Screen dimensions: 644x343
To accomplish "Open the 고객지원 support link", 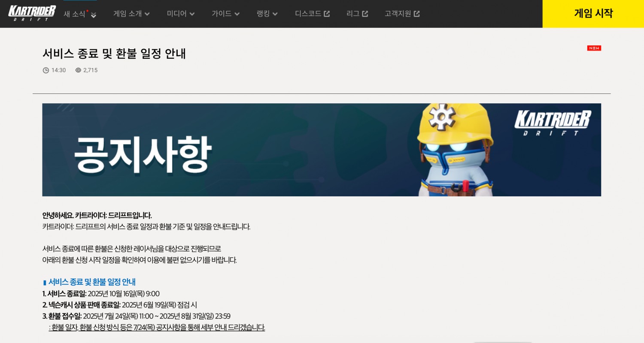I will [398, 14].
